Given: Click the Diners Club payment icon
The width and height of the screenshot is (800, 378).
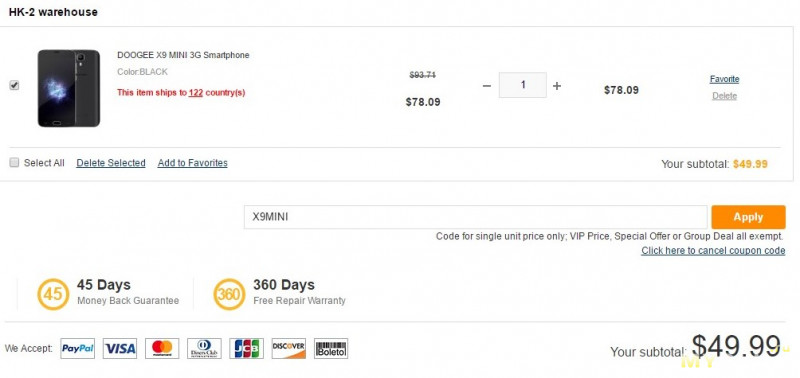Looking at the screenshot, I should coord(204,348).
